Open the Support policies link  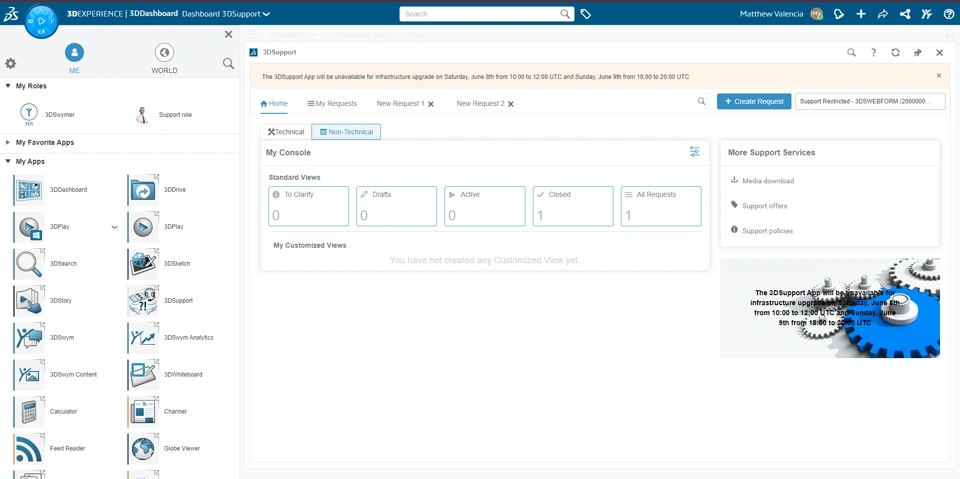coord(767,231)
